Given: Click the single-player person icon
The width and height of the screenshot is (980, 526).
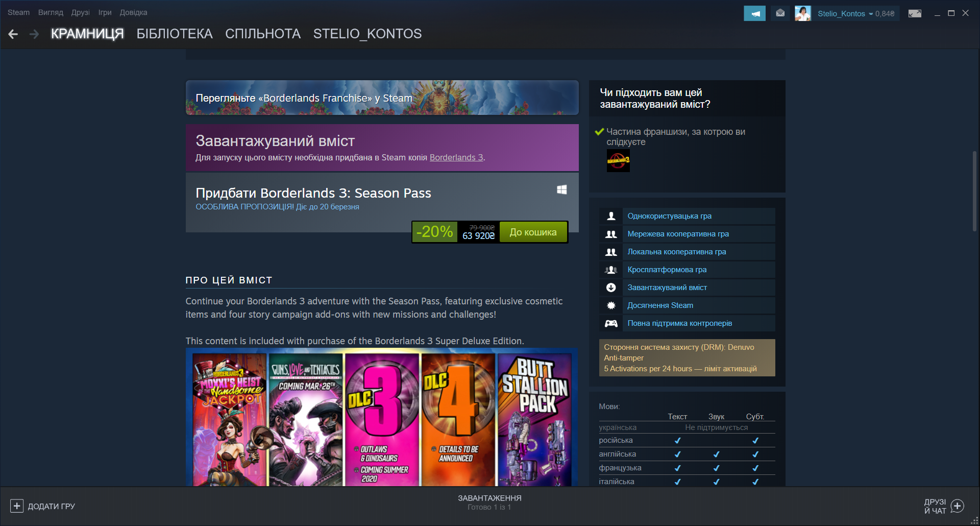Looking at the screenshot, I should pos(611,216).
